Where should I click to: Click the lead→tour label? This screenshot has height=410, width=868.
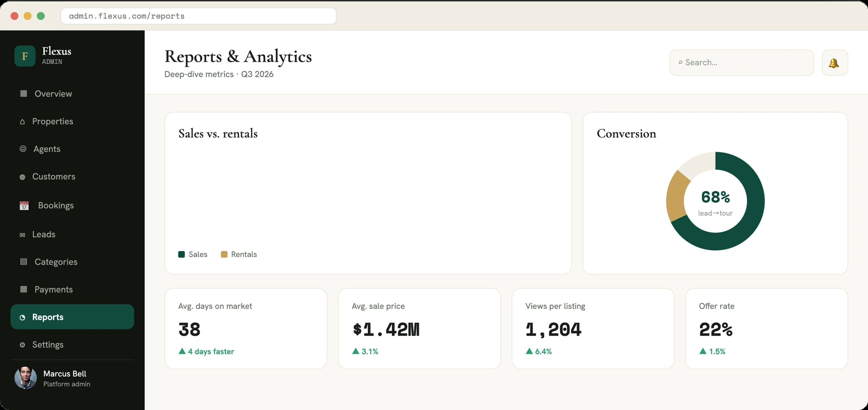(x=715, y=213)
